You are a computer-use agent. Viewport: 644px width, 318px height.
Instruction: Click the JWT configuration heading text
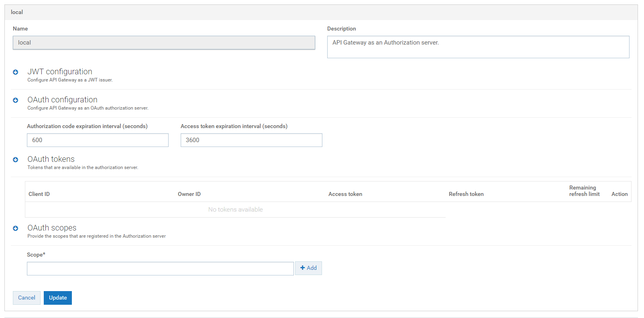point(60,72)
